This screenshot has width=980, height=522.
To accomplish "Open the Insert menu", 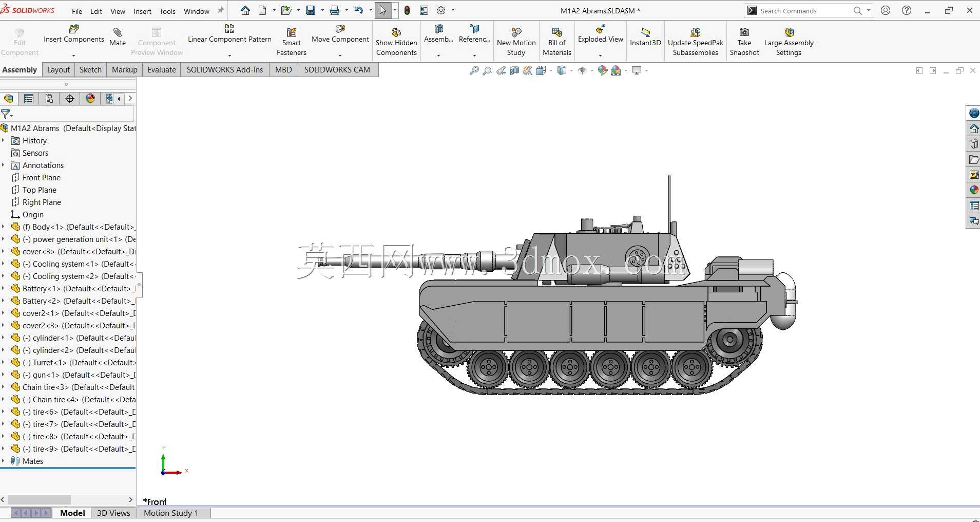I will (142, 11).
